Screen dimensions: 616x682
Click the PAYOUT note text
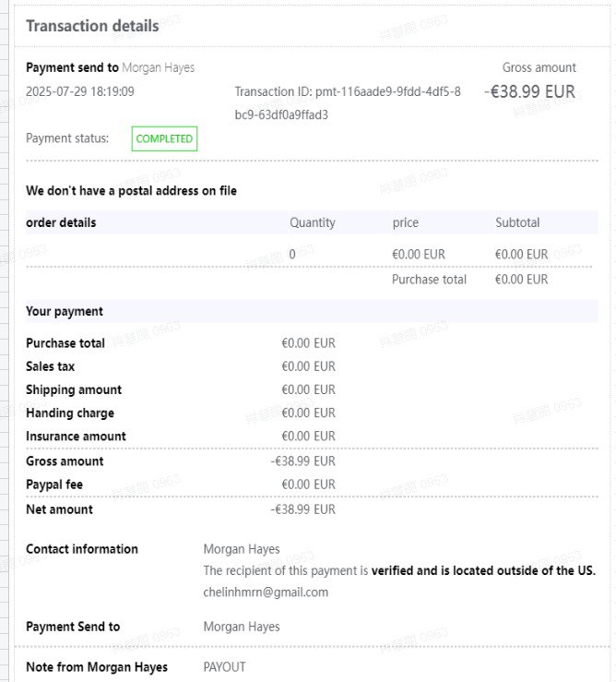tap(224, 666)
